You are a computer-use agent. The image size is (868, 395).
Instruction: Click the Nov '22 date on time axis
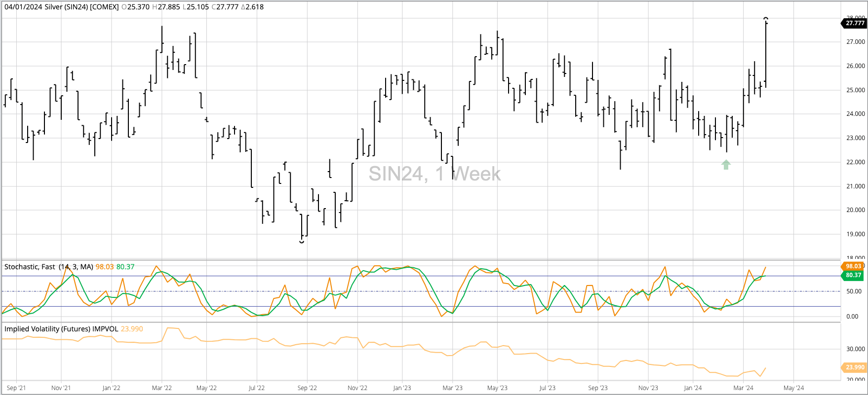coord(357,388)
